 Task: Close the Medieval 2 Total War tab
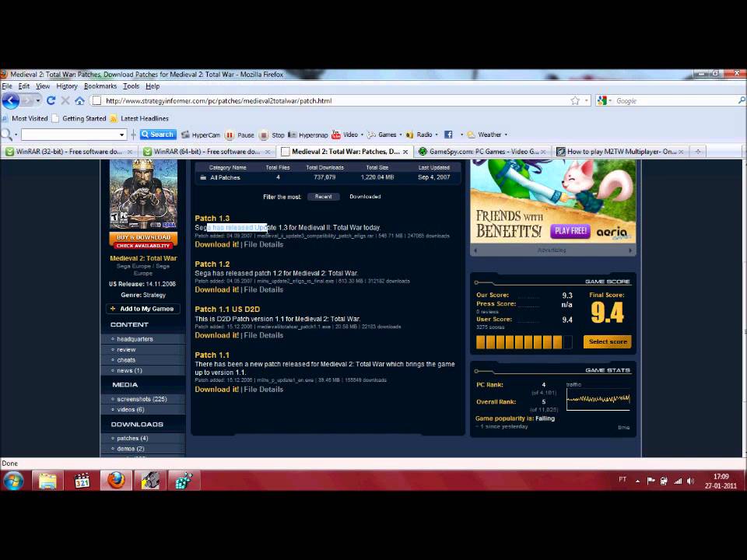click(405, 152)
